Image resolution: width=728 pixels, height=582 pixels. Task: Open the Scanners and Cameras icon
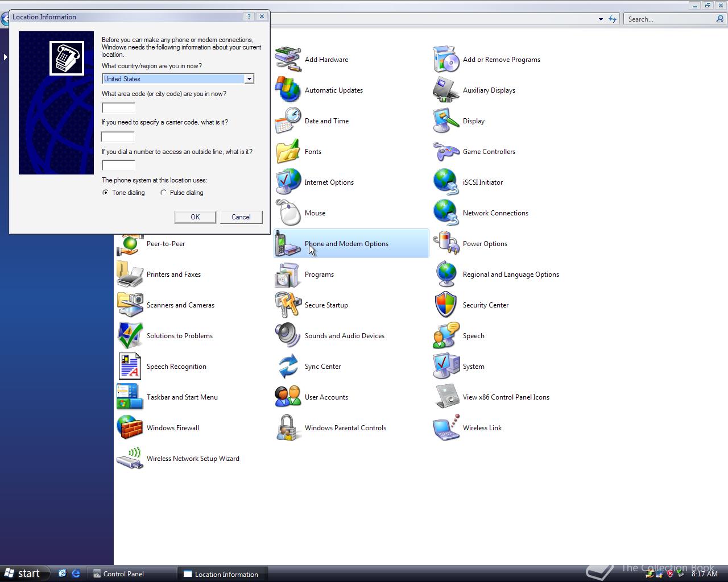[x=130, y=305]
